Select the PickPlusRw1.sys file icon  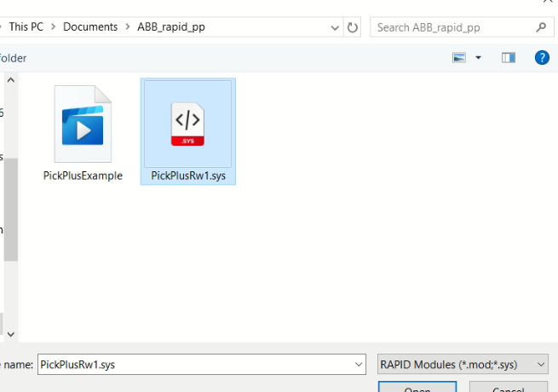point(187,124)
